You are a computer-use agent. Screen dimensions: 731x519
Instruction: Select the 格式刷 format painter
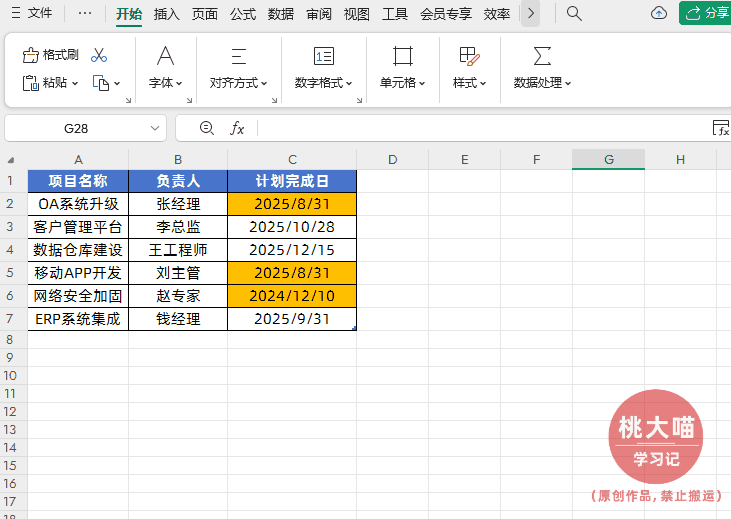click(x=50, y=55)
